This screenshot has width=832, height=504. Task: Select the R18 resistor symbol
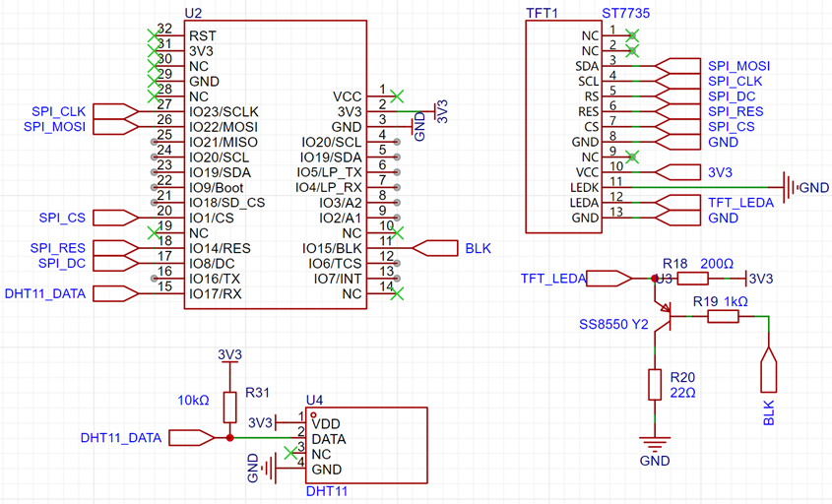coord(692,279)
